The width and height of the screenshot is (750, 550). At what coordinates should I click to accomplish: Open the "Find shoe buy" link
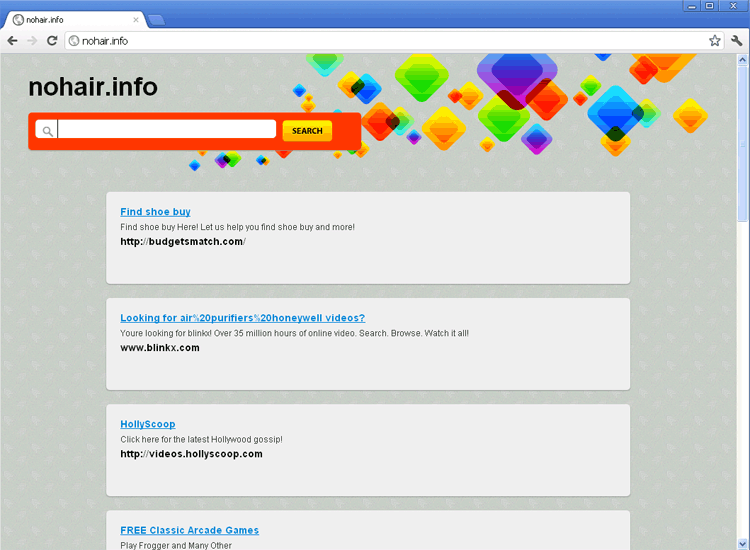[155, 212]
